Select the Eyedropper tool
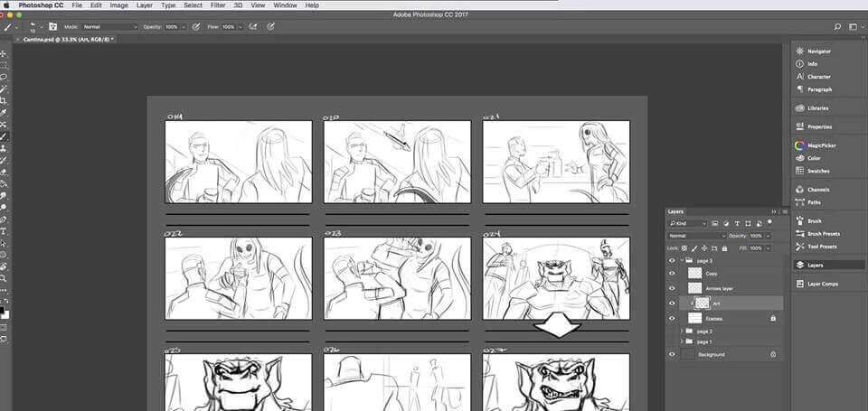Image resolution: width=868 pixels, height=411 pixels. pyautogui.click(x=4, y=111)
